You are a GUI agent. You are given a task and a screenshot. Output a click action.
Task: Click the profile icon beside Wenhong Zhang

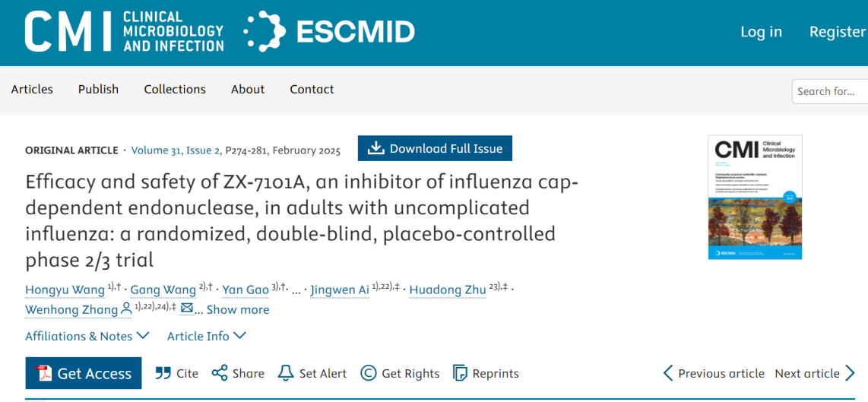126,309
